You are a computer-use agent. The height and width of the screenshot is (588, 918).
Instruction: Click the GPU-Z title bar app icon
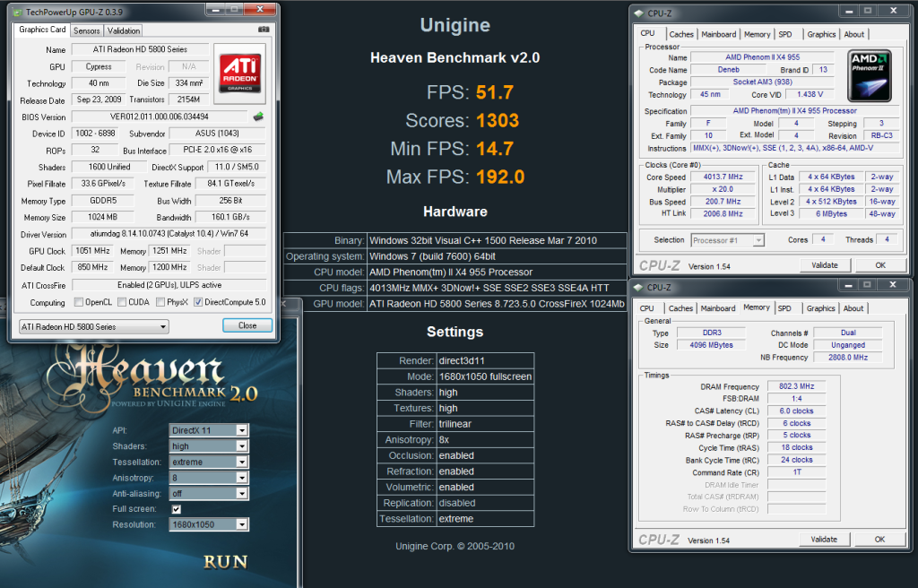(18, 12)
